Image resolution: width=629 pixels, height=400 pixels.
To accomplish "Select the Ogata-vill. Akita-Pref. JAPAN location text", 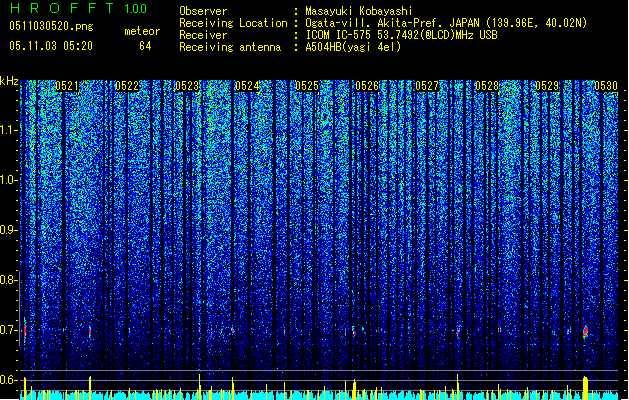I will (x=446, y=23).
